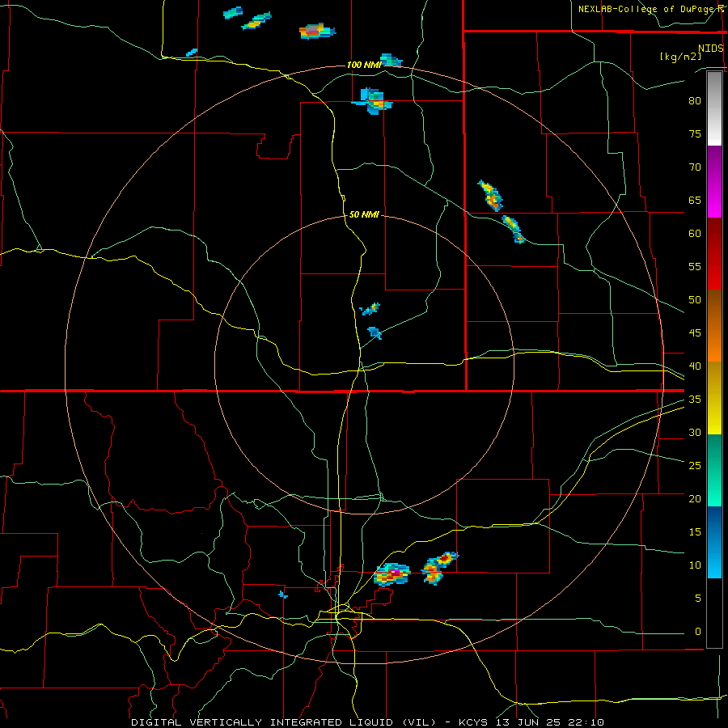Click the scale value 45
Viewport: 728px width, 728px height.
coord(695,333)
